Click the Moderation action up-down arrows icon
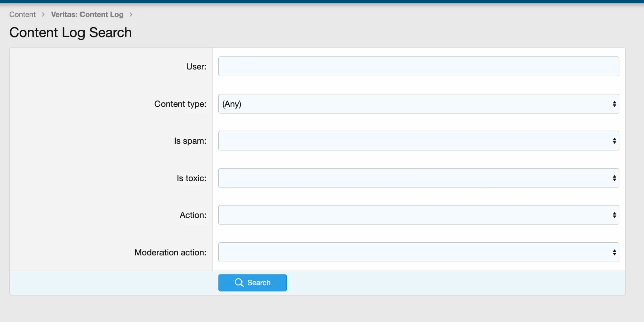Screen dimensions: 644x322 click(x=614, y=252)
